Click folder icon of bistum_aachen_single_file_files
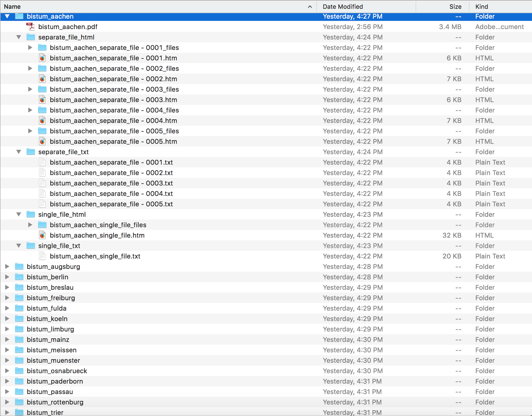The width and height of the screenshot is (532, 416). coord(42,225)
